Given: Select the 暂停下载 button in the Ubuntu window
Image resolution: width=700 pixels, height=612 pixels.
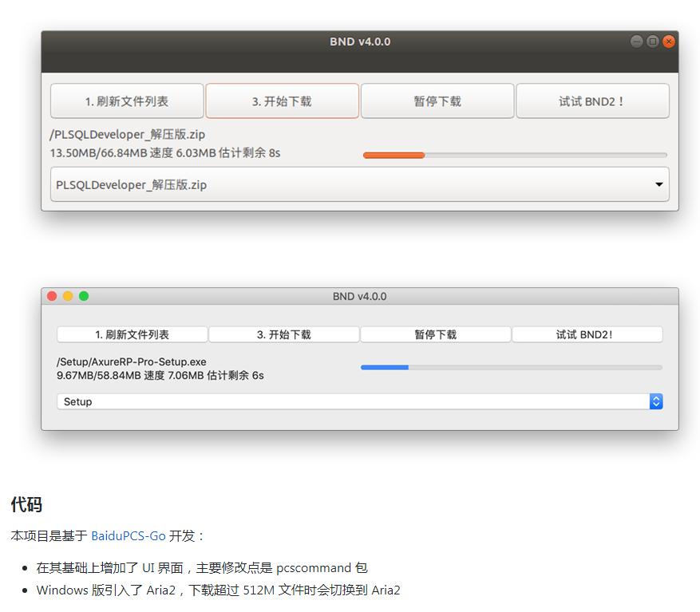Looking at the screenshot, I should click(x=437, y=101).
